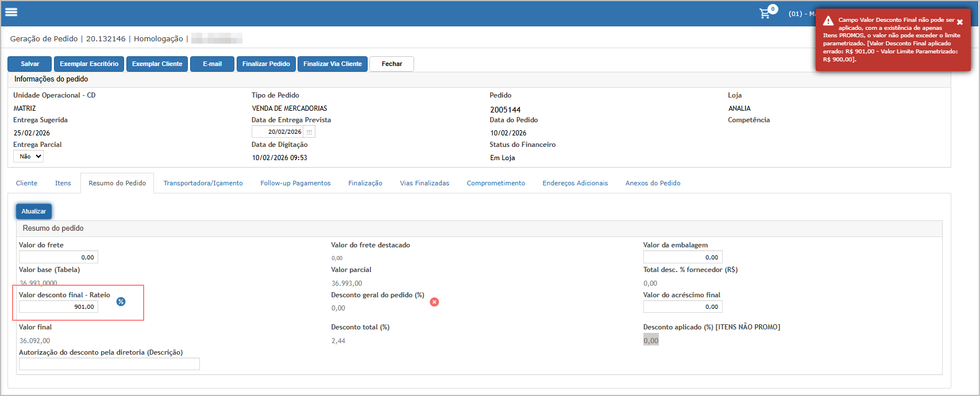Click red X icon next to Desconto geral

[434, 302]
